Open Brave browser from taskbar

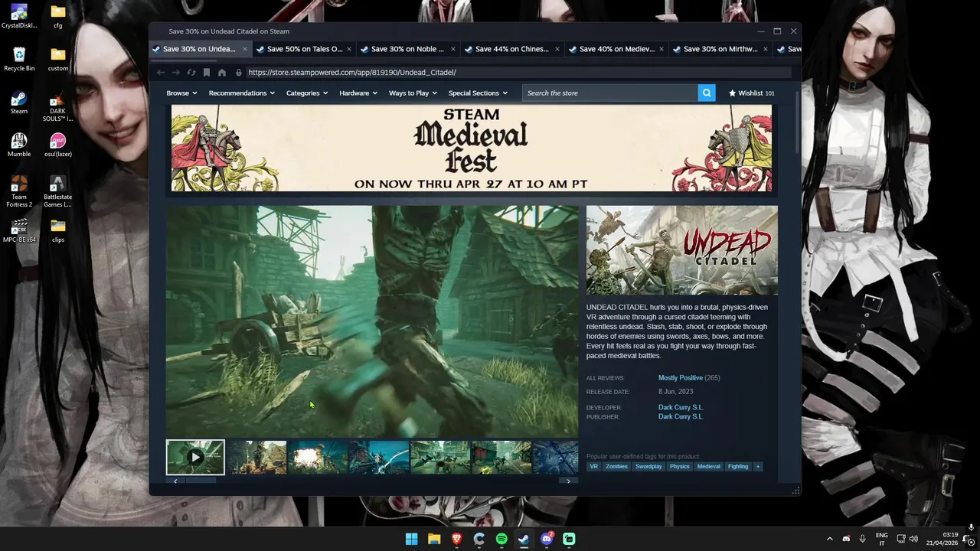[x=456, y=539]
